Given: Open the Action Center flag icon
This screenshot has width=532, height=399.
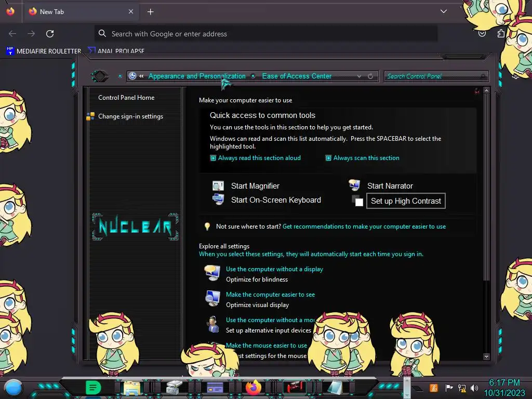Looking at the screenshot, I should [x=449, y=388].
